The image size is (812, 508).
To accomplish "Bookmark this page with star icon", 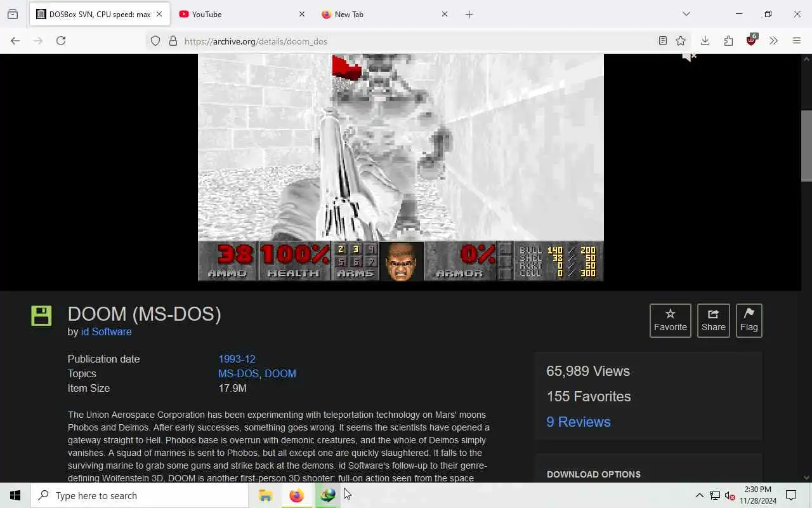I will (681, 41).
